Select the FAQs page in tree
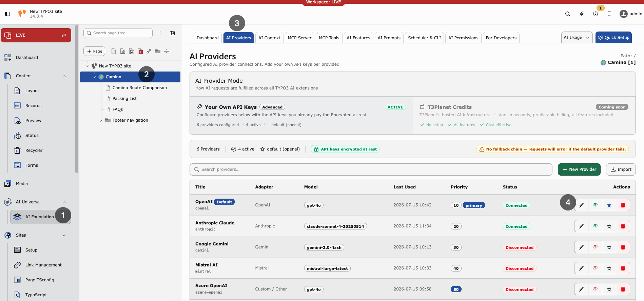Image resolution: width=644 pixels, height=301 pixels. 118,109
